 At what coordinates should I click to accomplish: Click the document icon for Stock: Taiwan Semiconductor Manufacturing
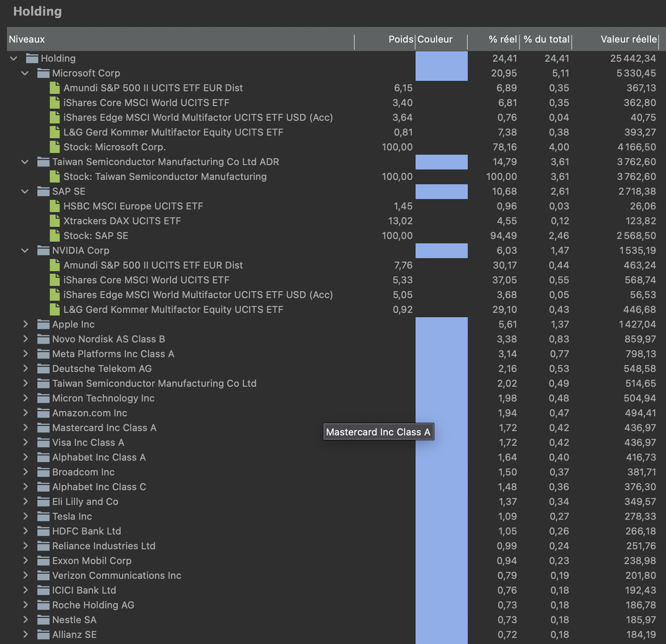pos(55,176)
